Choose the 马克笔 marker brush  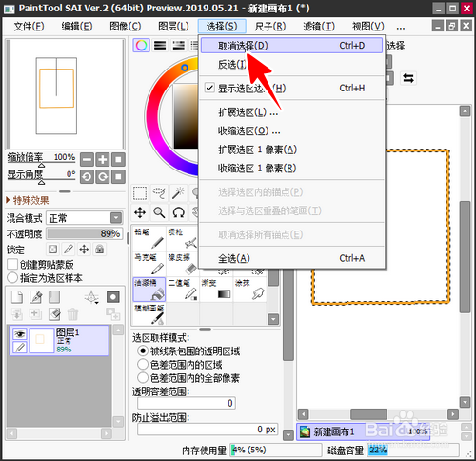(x=149, y=264)
